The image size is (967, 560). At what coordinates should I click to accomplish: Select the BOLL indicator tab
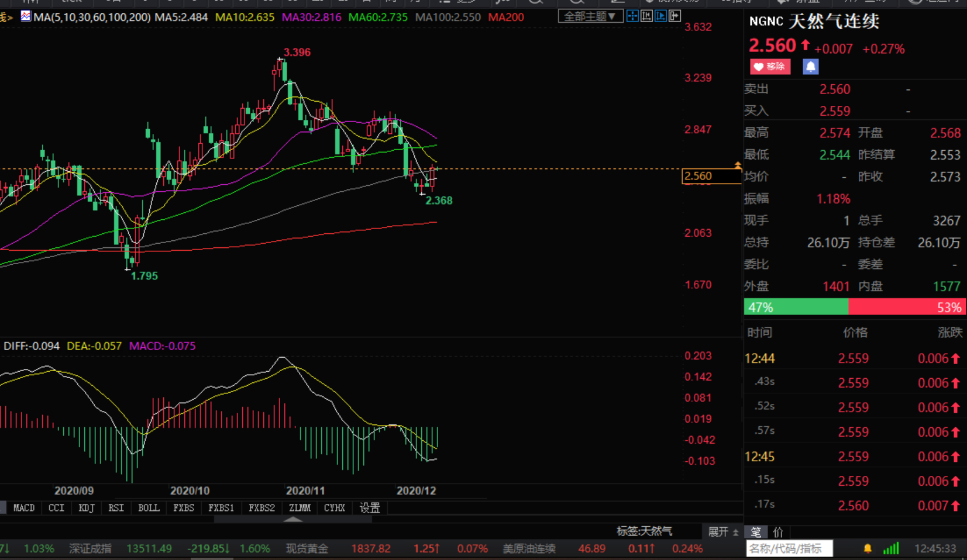pyautogui.click(x=149, y=508)
